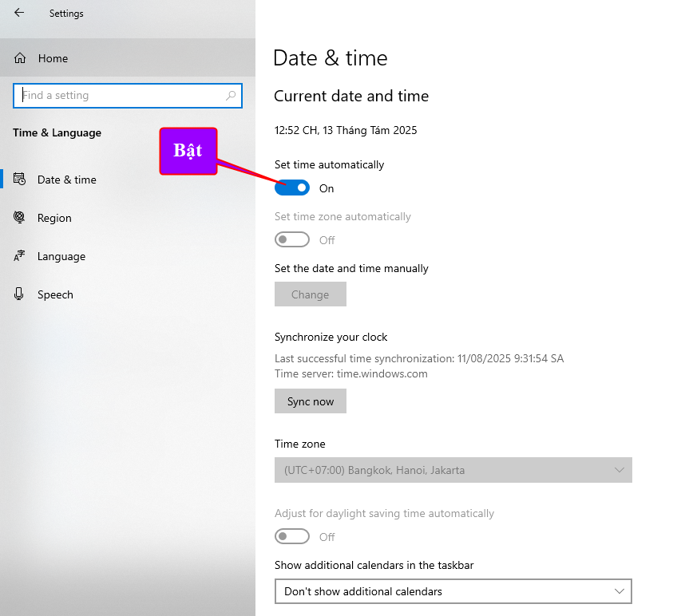Go to Speech label in sidebar
Image resolution: width=673 pixels, height=616 pixels.
[55, 294]
